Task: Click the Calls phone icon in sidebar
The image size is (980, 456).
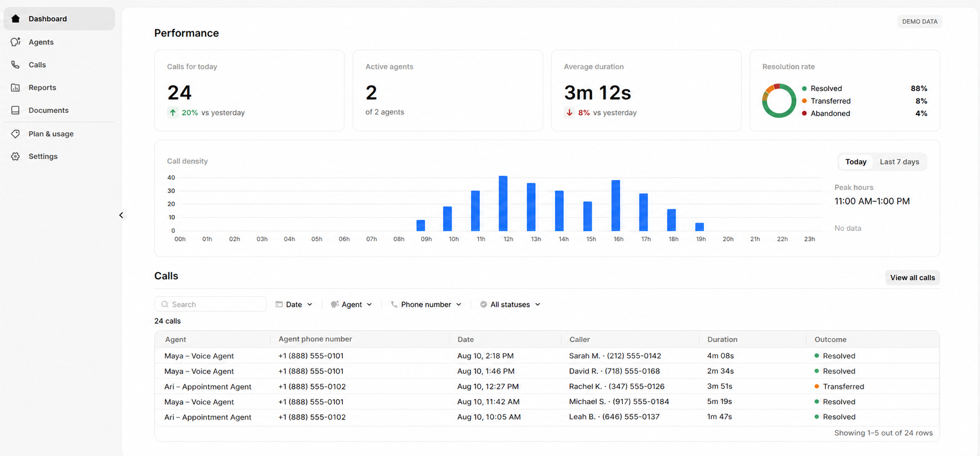Action: 15,65
